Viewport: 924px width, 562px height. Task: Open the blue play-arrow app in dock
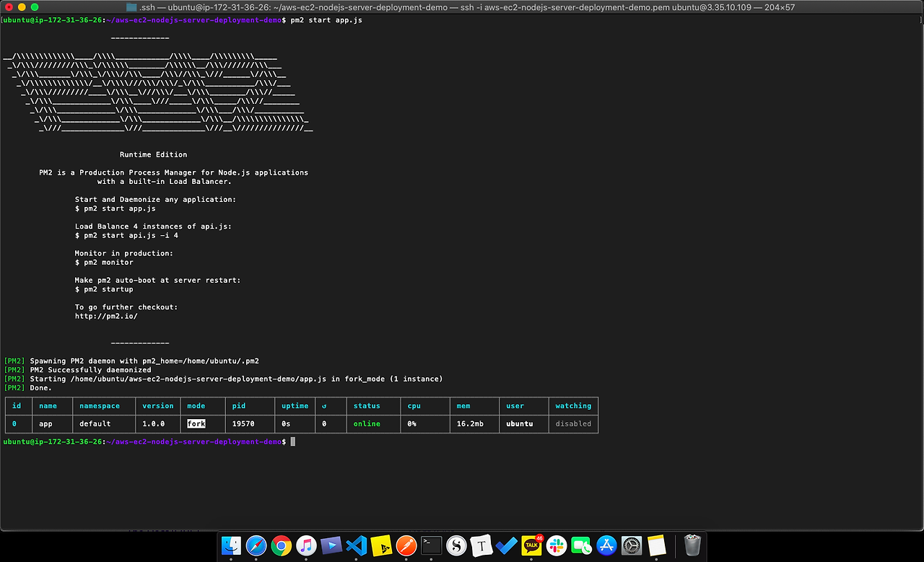point(331,545)
